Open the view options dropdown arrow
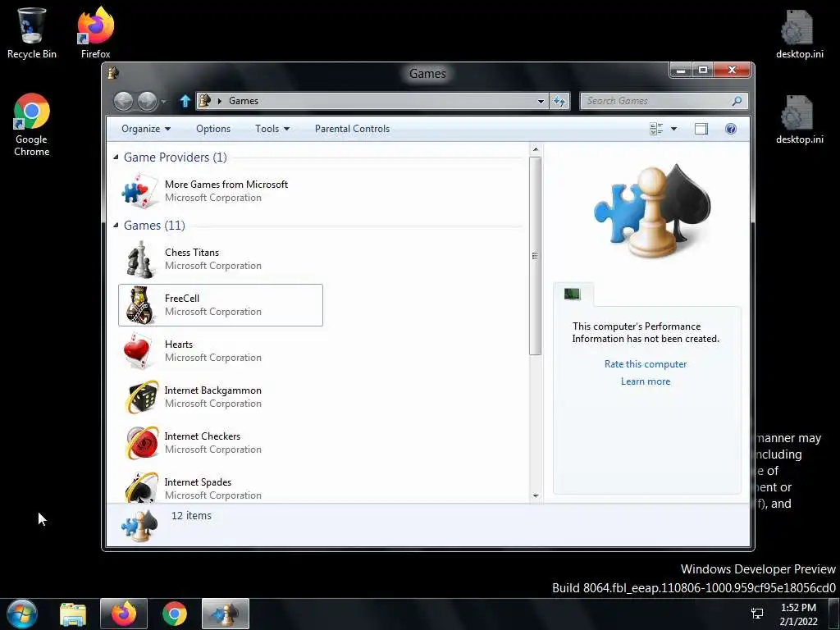The width and height of the screenshot is (840, 630). [674, 129]
